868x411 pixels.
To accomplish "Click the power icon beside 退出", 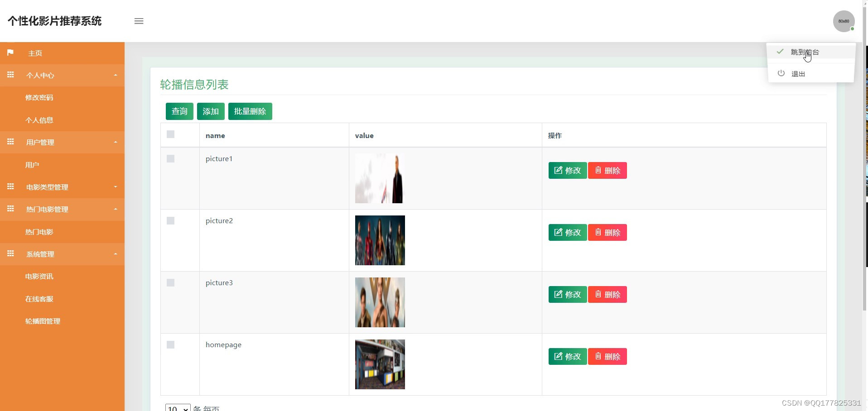I will 781,73.
